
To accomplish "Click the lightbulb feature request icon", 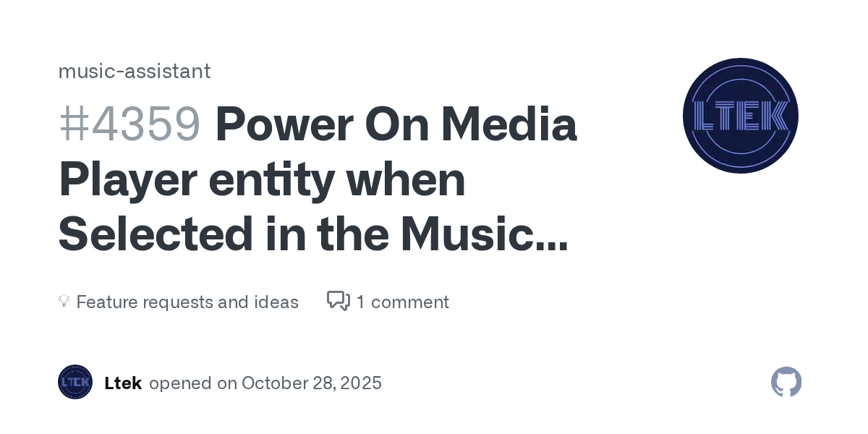I will click(64, 302).
